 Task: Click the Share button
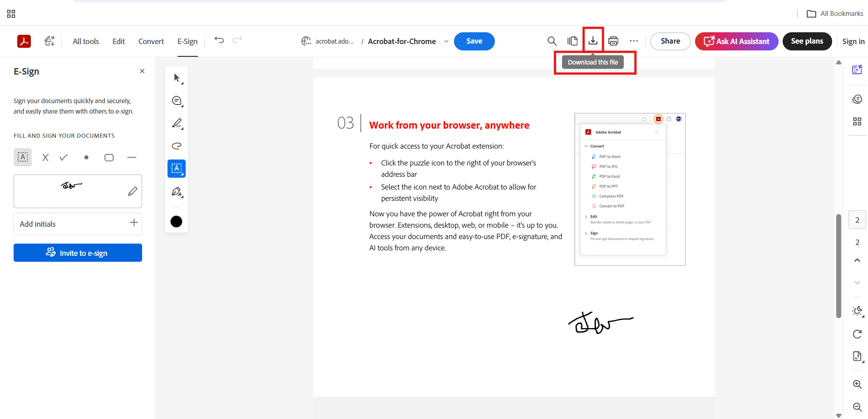pyautogui.click(x=671, y=41)
